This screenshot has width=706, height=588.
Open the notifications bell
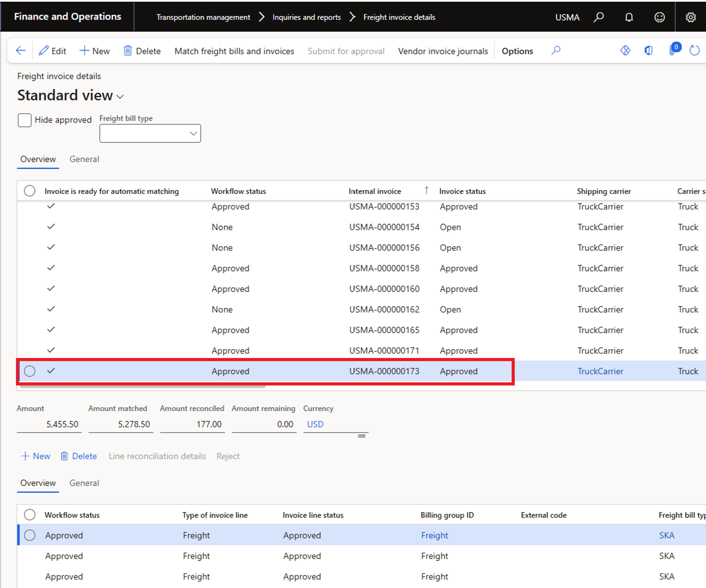pyautogui.click(x=629, y=17)
